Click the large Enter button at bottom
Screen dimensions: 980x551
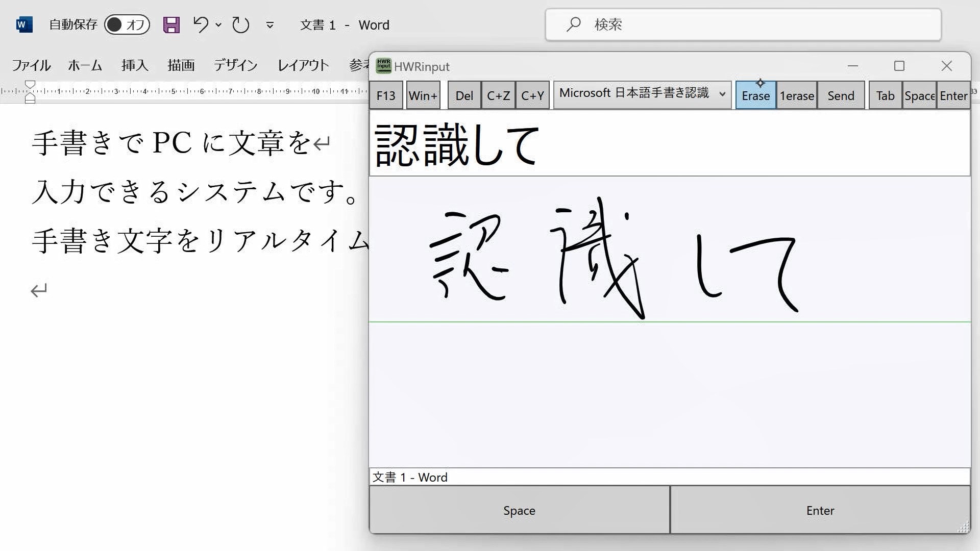(820, 510)
